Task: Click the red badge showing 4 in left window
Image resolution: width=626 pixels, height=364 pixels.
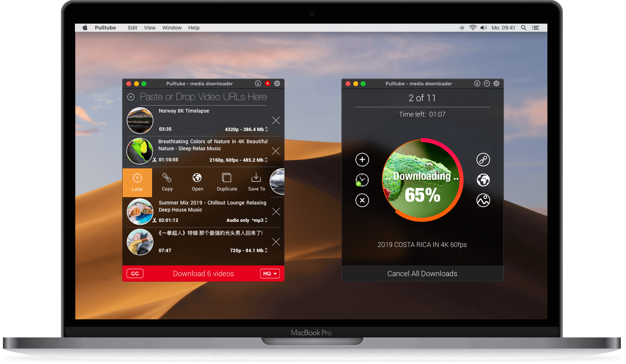Action: [x=268, y=83]
